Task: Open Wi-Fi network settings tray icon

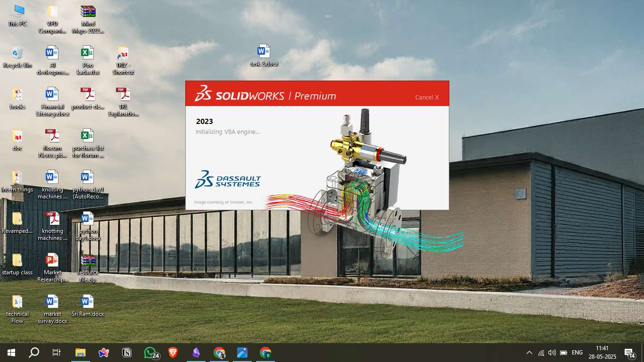Action: [541, 353]
